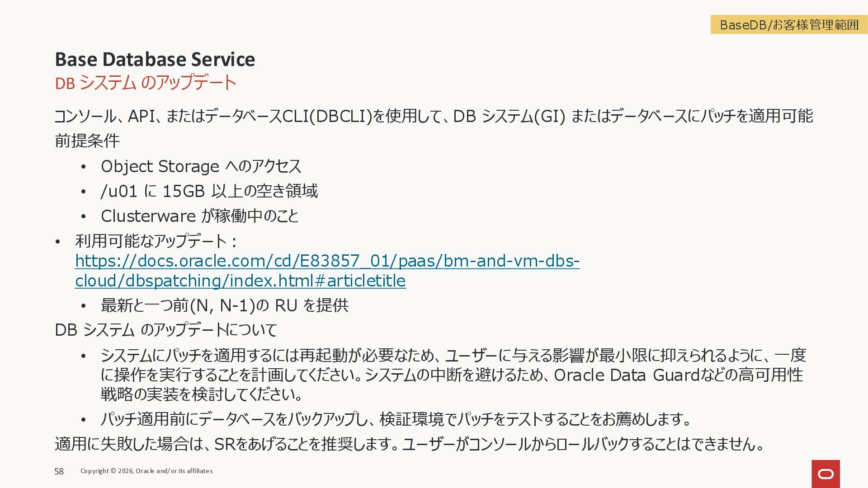Click the BaseDB/お客様管理範囲 yellow label

coord(788,25)
